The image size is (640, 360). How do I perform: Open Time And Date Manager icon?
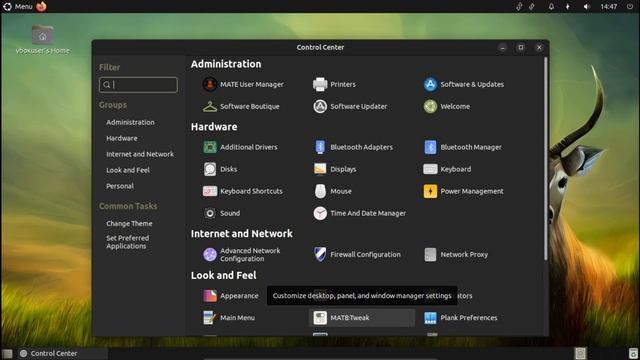click(x=320, y=213)
